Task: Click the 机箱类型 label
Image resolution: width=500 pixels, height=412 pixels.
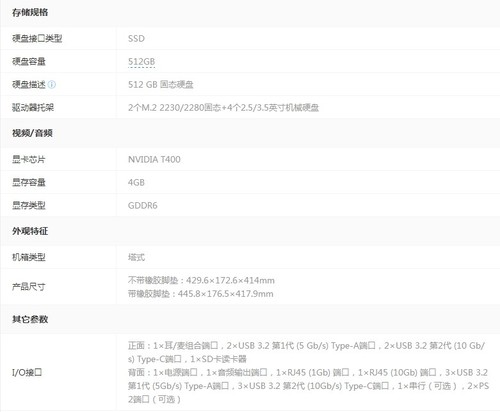Action: pyautogui.click(x=29, y=257)
